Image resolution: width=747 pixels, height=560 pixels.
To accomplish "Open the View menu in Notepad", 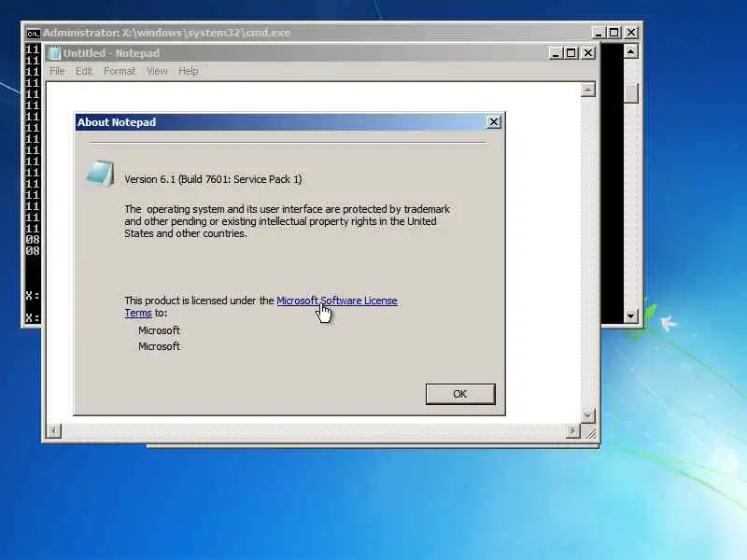I will pyautogui.click(x=157, y=71).
